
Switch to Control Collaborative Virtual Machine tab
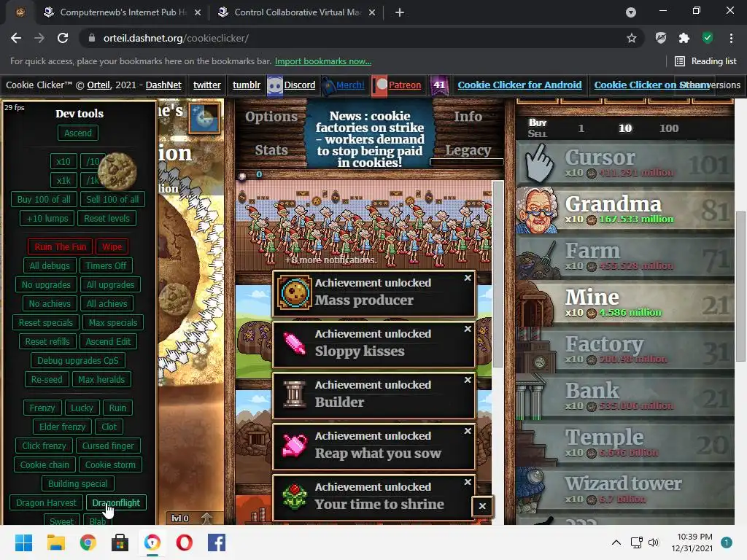tap(296, 12)
